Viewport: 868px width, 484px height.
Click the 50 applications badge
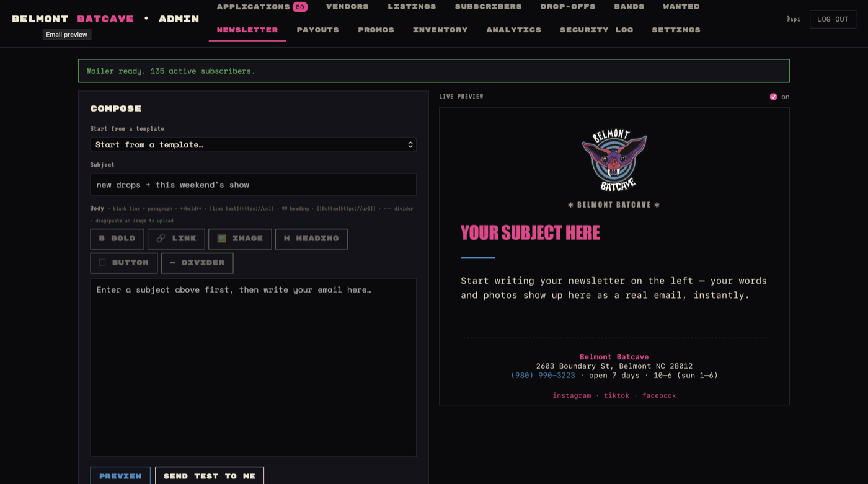coord(300,7)
